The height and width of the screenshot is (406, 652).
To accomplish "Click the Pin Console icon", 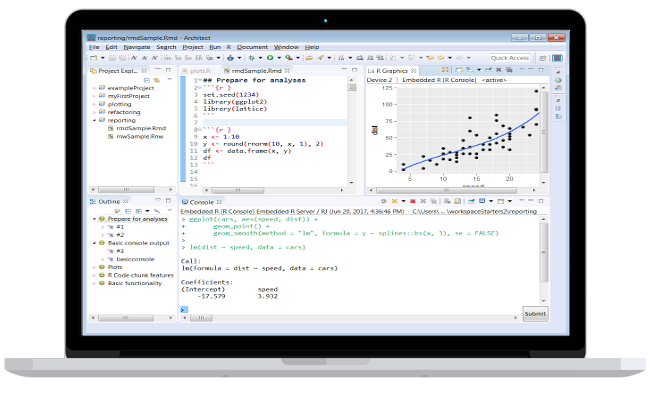I will [x=471, y=201].
